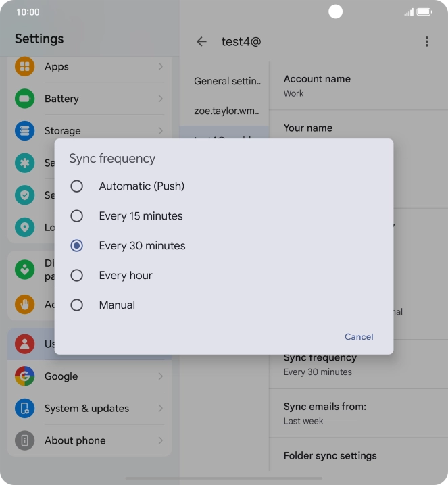448x485 pixels.
Task: Tap the red Users & accounts icon
Action: [x=25, y=344]
